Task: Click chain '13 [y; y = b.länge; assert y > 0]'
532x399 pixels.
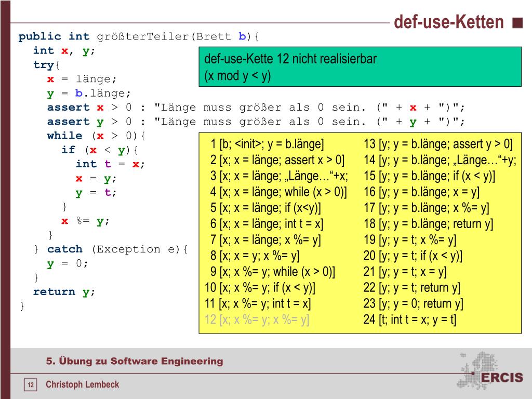Action: [438, 144]
